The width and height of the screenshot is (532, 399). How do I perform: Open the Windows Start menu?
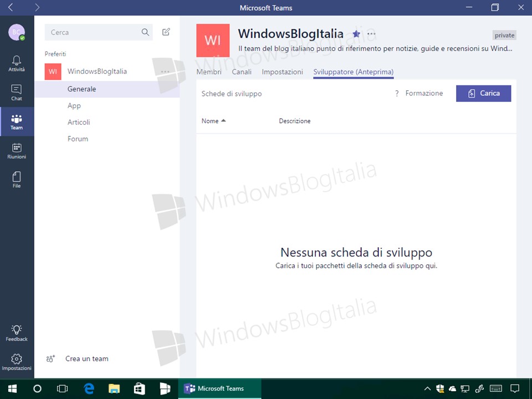coord(13,388)
